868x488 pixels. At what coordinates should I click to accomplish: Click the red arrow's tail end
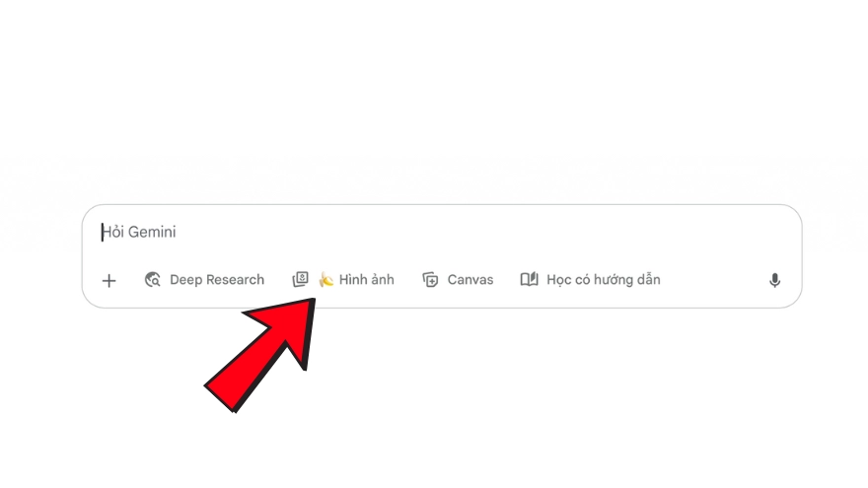coord(220,398)
